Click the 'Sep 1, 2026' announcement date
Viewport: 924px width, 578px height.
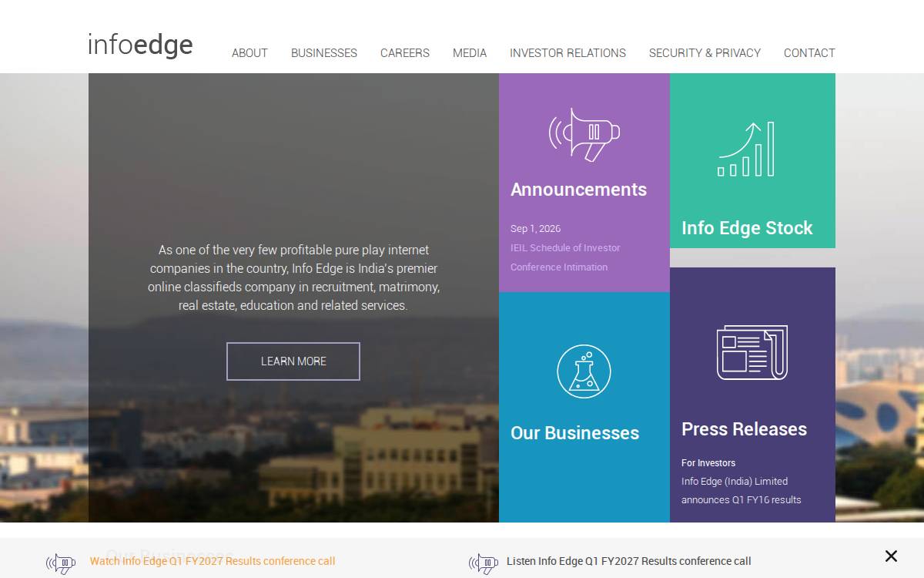[535, 229]
